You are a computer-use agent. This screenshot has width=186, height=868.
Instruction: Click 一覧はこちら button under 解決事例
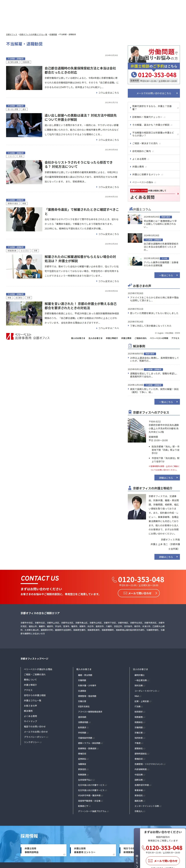coord(167,402)
